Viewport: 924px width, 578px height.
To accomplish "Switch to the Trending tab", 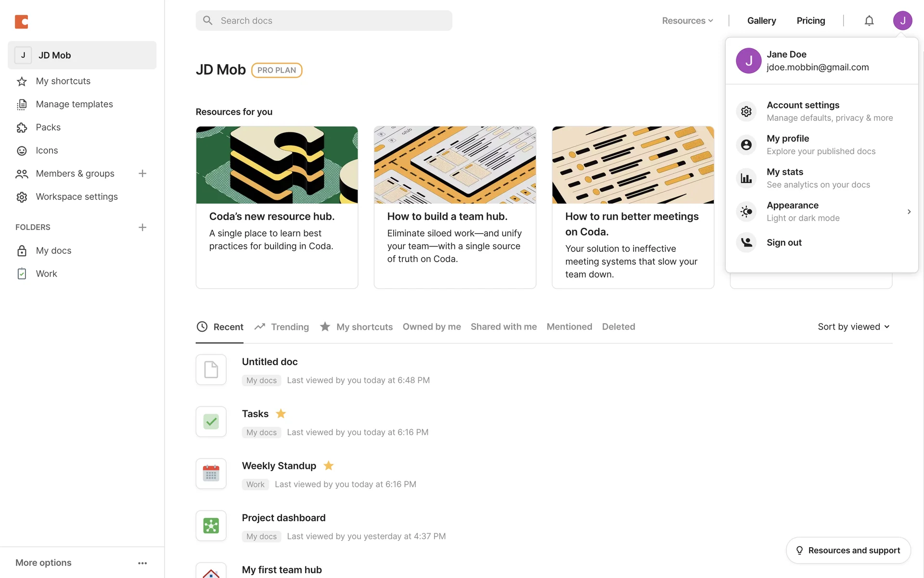I will pyautogui.click(x=282, y=327).
